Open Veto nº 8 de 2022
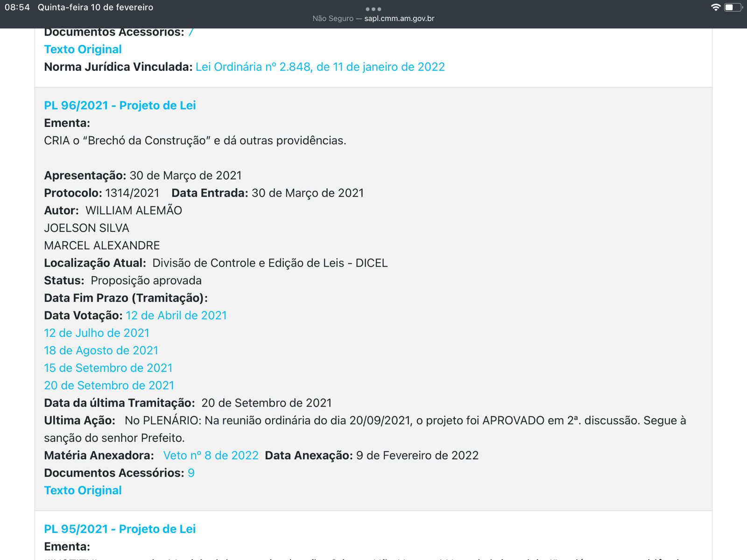The height and width of the screenshot is (560, 747). coord(211,455)
